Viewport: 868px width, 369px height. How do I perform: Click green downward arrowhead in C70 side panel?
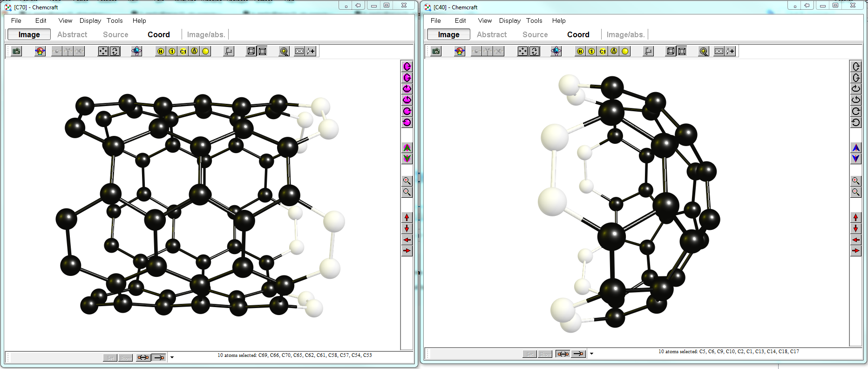(407, 159)
